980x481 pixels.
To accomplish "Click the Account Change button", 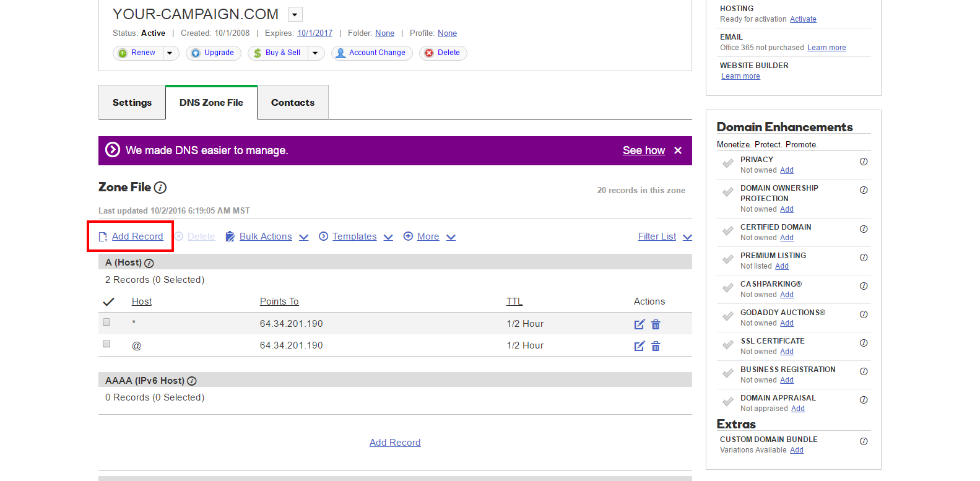I will [x=371, y=53].
